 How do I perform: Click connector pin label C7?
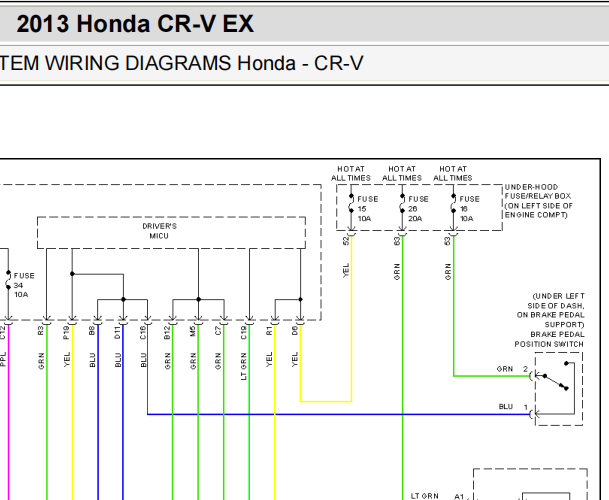pyautogui.click(x=218, y=331)
